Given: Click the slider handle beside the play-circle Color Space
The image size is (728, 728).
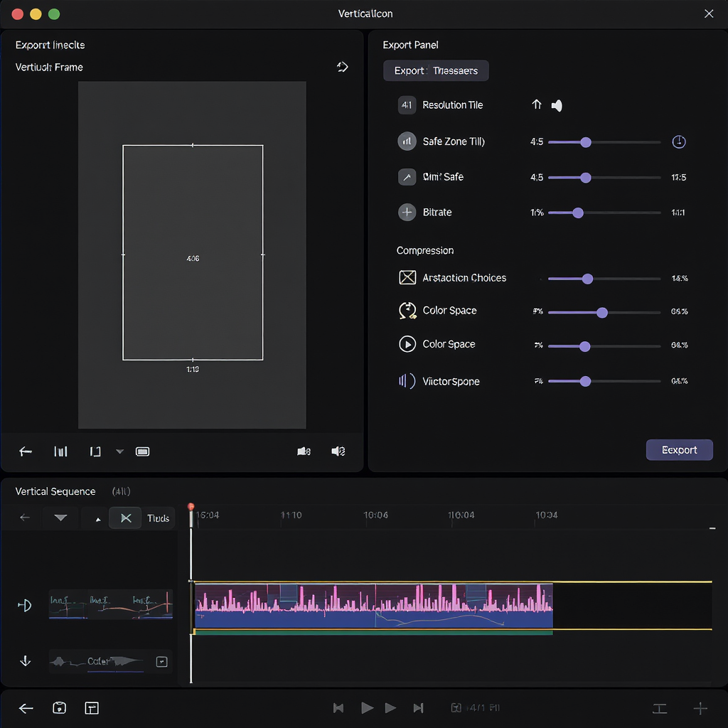Looking at the screenshot, I should tap(585, 346).
